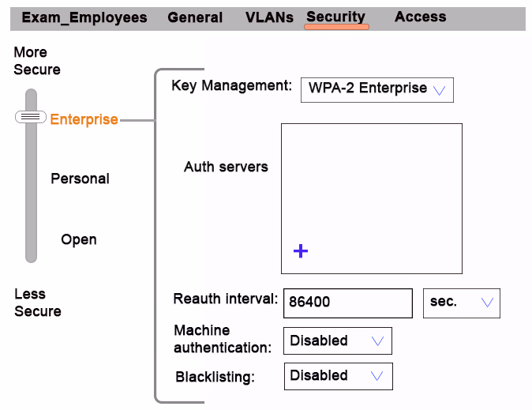Open the Access tab

pyautogui.click(x=421, y=17)
